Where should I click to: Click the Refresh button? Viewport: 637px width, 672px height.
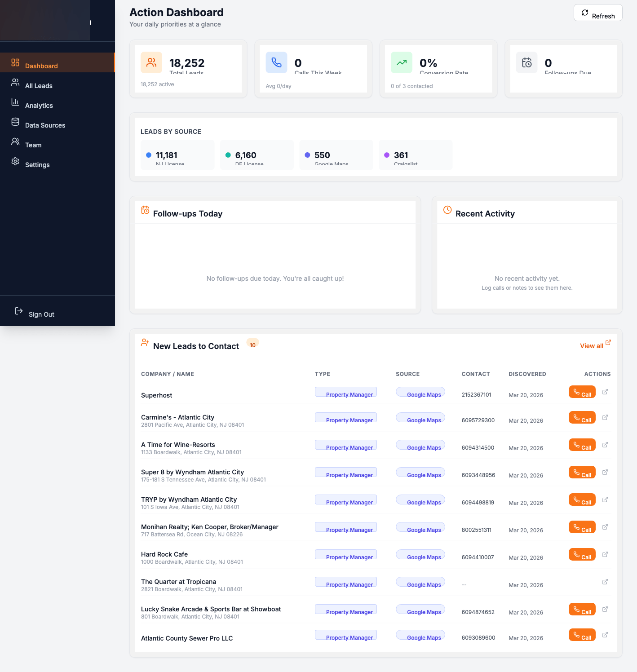click(598, 13)
